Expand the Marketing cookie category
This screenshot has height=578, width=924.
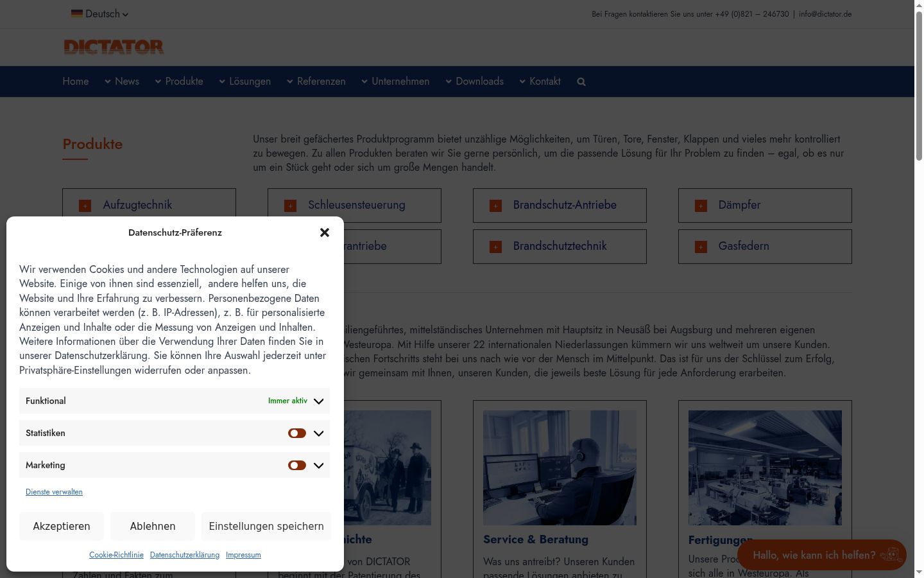[x=318, y=465]
